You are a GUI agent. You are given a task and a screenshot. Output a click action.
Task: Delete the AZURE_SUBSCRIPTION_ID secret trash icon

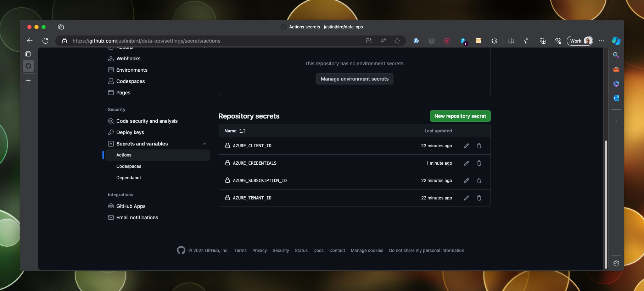[x=479, y=181]
